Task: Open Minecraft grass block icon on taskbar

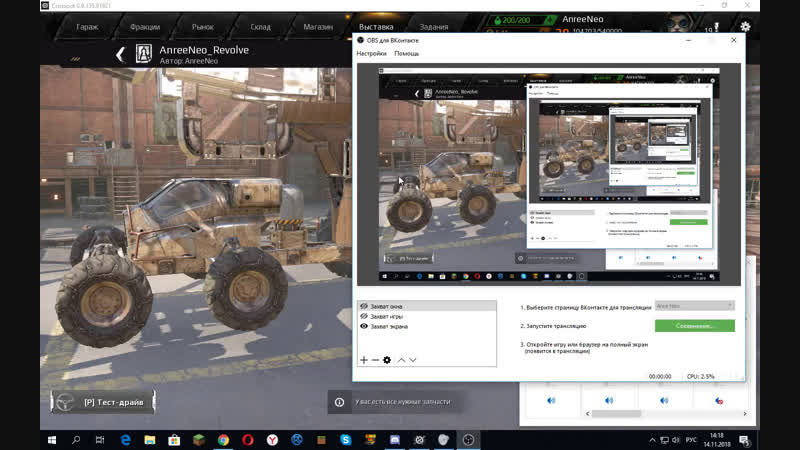Action: pos(199,440)
